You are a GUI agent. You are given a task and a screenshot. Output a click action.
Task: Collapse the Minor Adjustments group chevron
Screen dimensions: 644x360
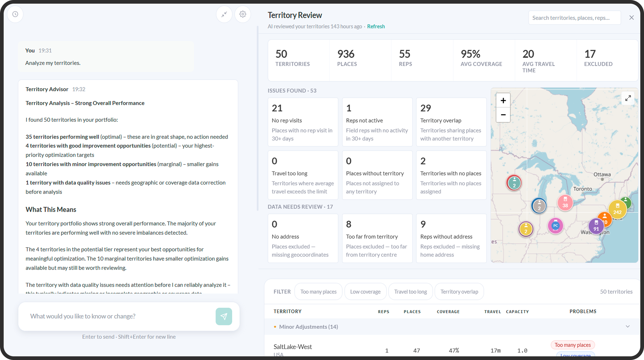point(627,327)
